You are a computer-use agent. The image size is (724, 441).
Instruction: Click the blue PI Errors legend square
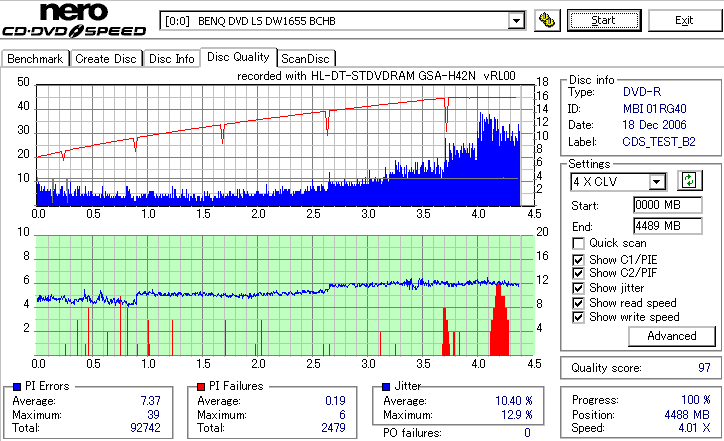[x=17, y=387]
